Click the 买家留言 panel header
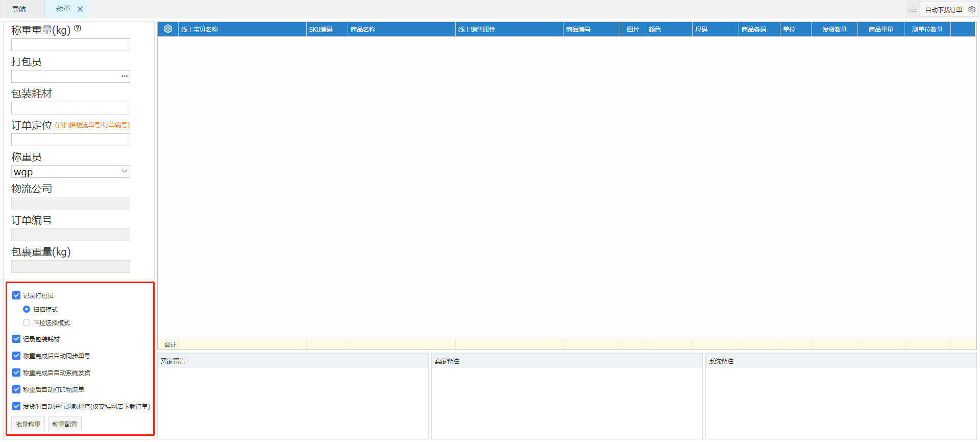 (x=292, y=361)
